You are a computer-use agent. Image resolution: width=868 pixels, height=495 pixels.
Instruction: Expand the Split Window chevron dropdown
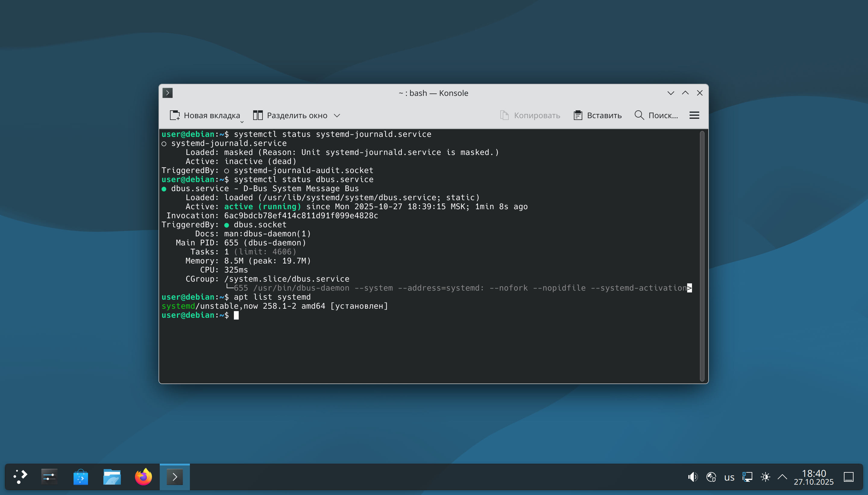click(337, 115)
